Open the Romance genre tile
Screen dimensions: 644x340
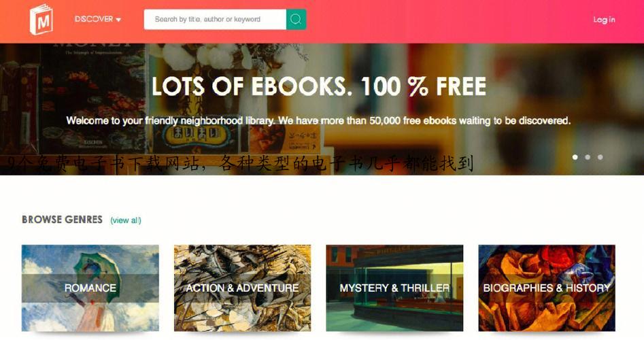pos(90,288)
